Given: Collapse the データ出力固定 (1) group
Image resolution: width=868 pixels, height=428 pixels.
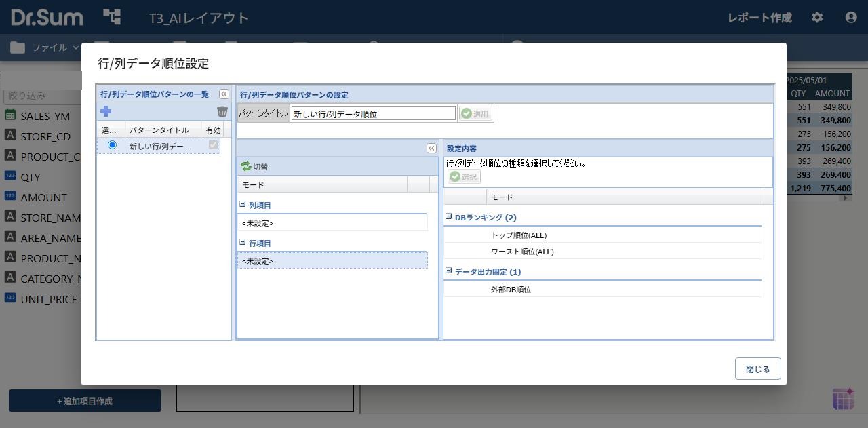Looking at the screenshot, I should tap(448, 271).
